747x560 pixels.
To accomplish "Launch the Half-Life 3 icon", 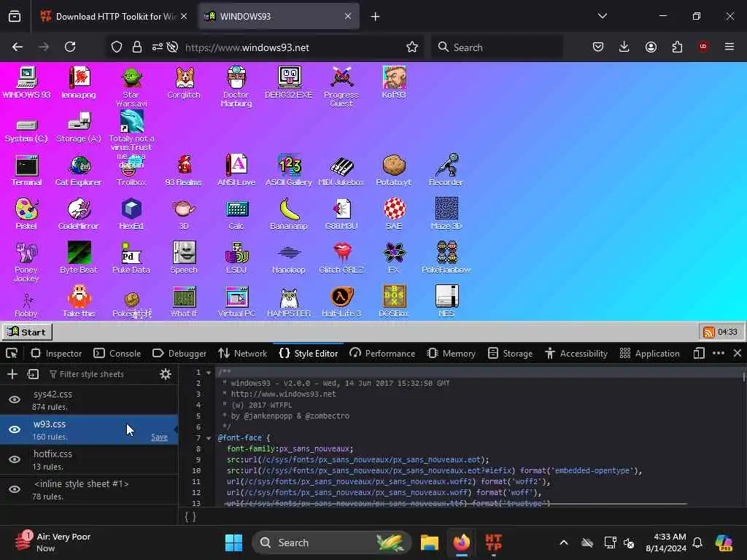I will (x=341, y=301).
